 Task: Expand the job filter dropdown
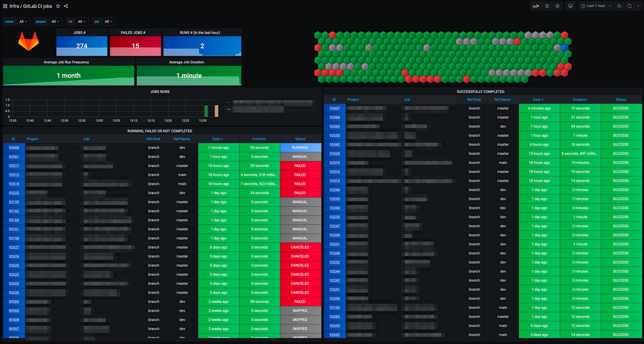108,21
